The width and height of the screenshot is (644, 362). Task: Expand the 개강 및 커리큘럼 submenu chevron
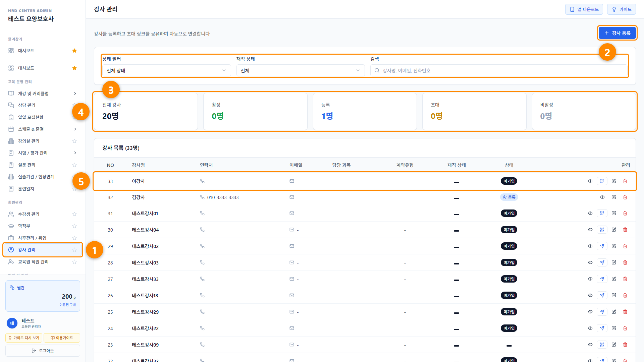pos(75,94)
